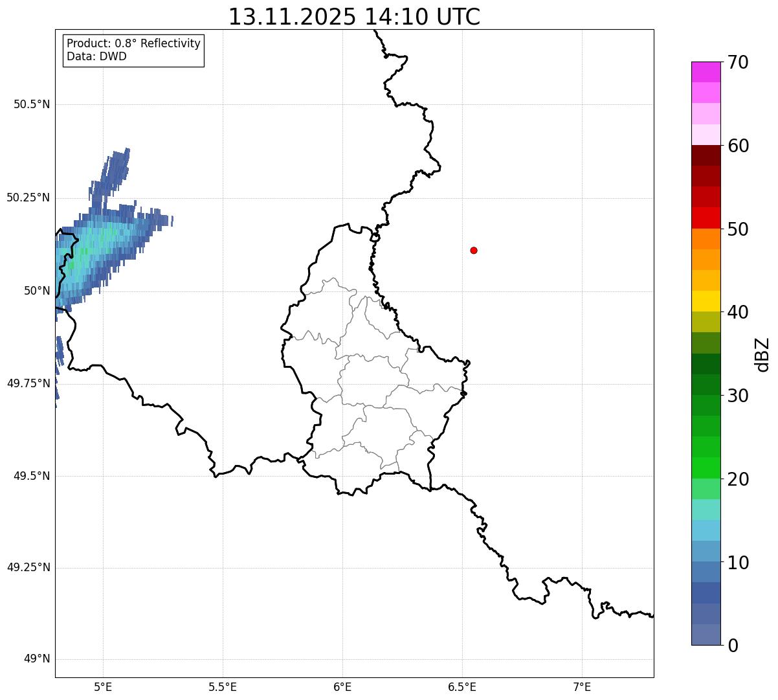The width and height of the screenshot is (778, 700).
Task: Pick the magenta top colorbar segment
Action: pyautogui.click(x=706, y=72)
